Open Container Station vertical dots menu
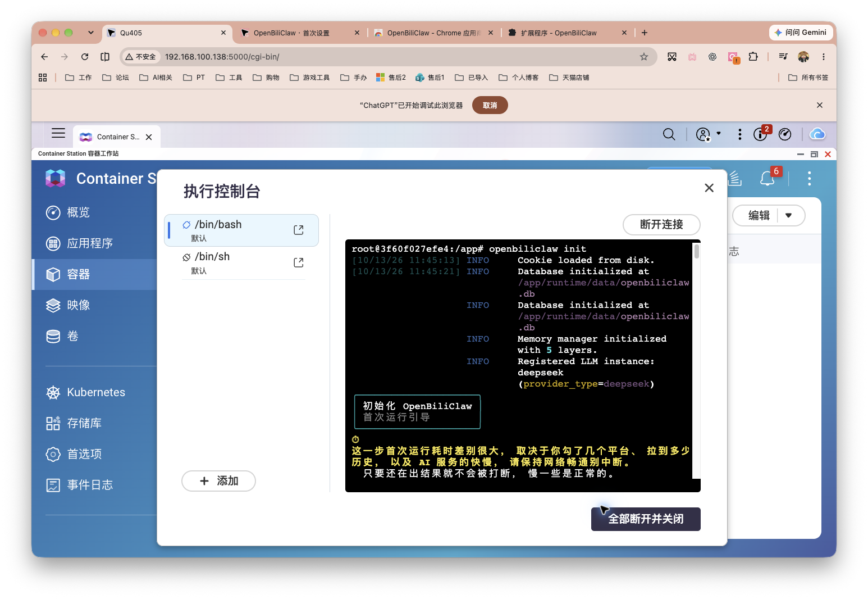 [809, 179]
